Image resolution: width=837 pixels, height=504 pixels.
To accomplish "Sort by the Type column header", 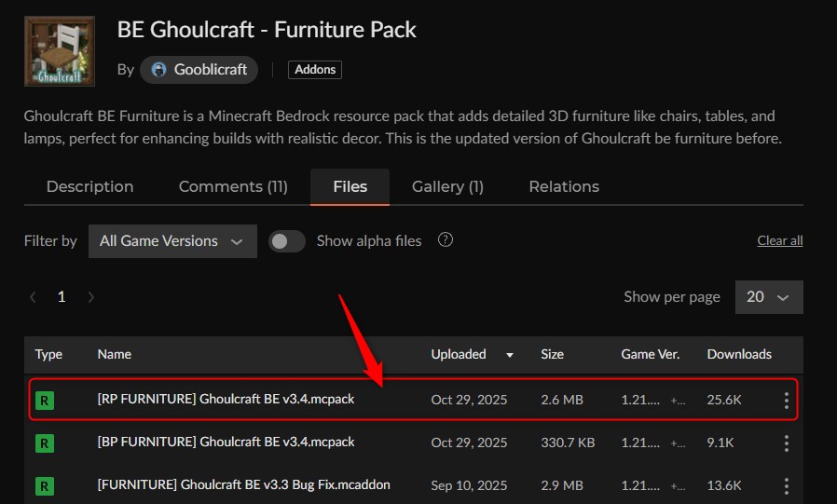I will [48, 354].
